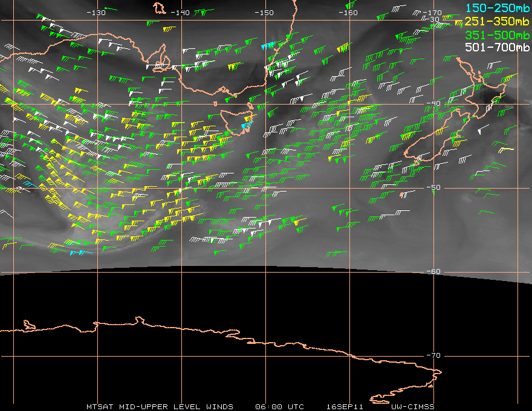Screen dimensions: 532x411
Task: Click the -140 longitude label
Action: pyautogui.click(x=180, y=13)
